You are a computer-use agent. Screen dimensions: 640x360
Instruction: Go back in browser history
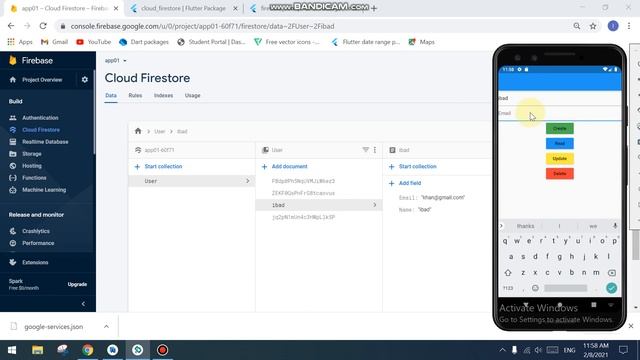tap(11, 26)
